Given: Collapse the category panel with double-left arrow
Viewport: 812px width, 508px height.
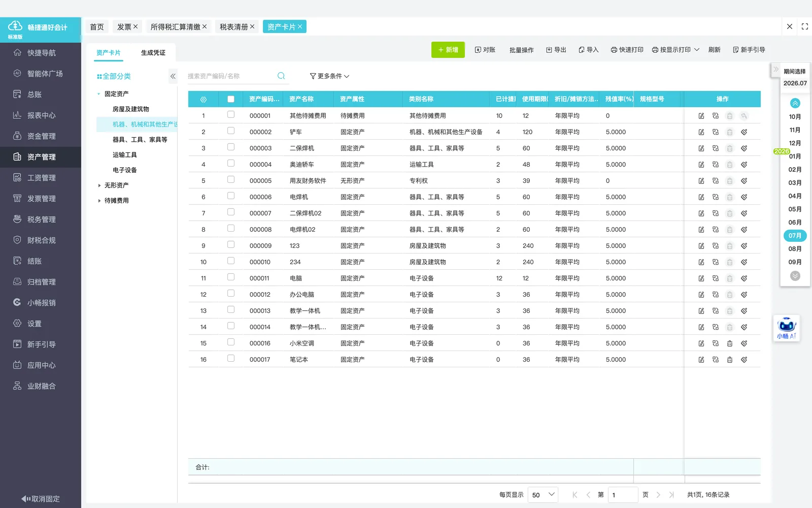Looking at the screenshot, I should (173, 76).
